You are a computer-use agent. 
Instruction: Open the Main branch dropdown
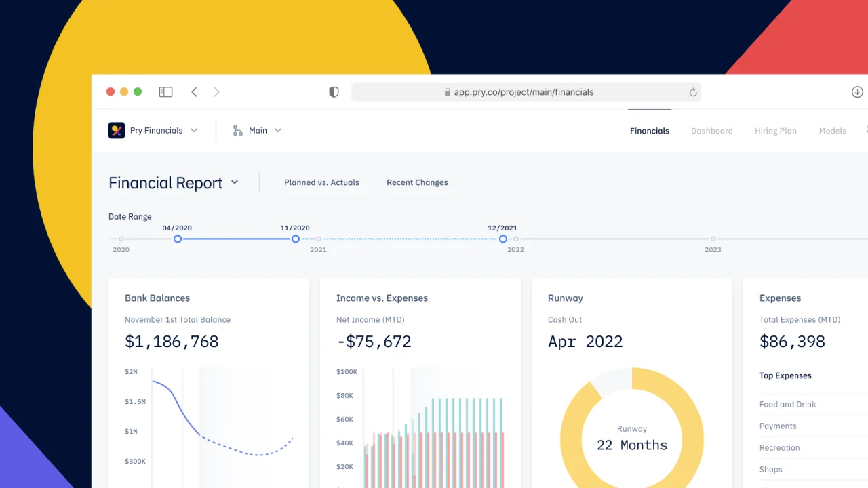click(278, 130)
